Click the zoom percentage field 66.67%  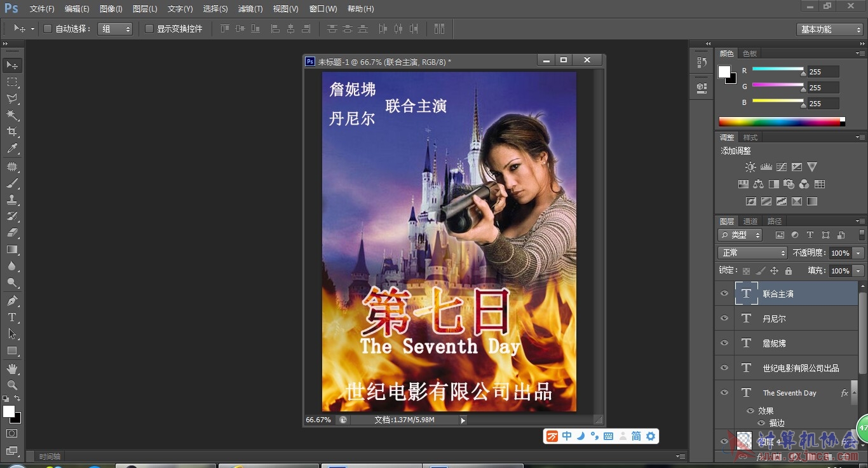pos(319,420)
